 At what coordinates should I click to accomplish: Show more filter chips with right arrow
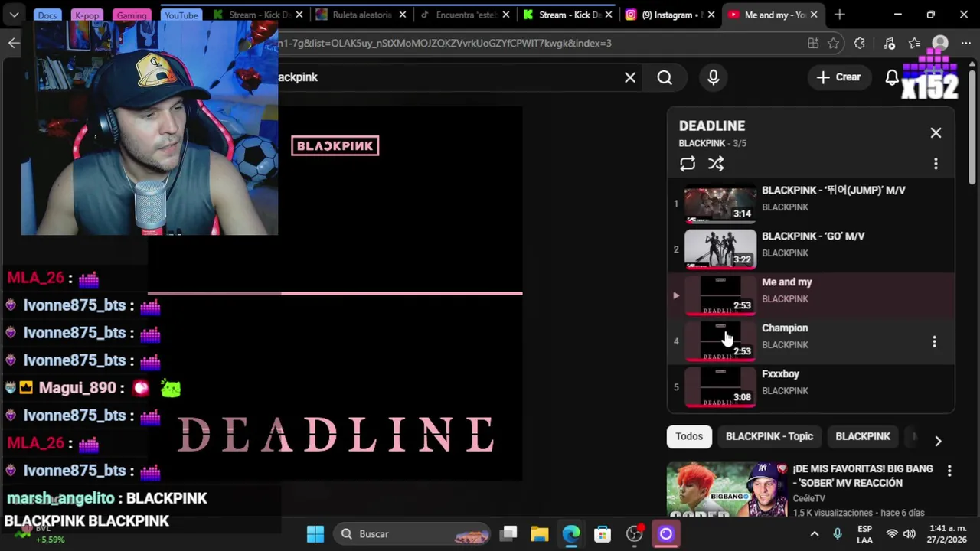(x=938, y=441)
